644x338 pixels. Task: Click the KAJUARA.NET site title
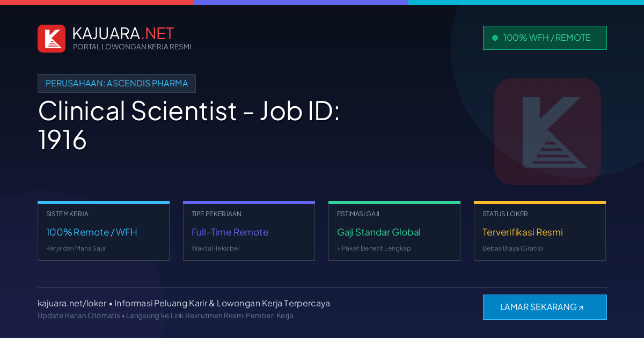pos(123,33)
